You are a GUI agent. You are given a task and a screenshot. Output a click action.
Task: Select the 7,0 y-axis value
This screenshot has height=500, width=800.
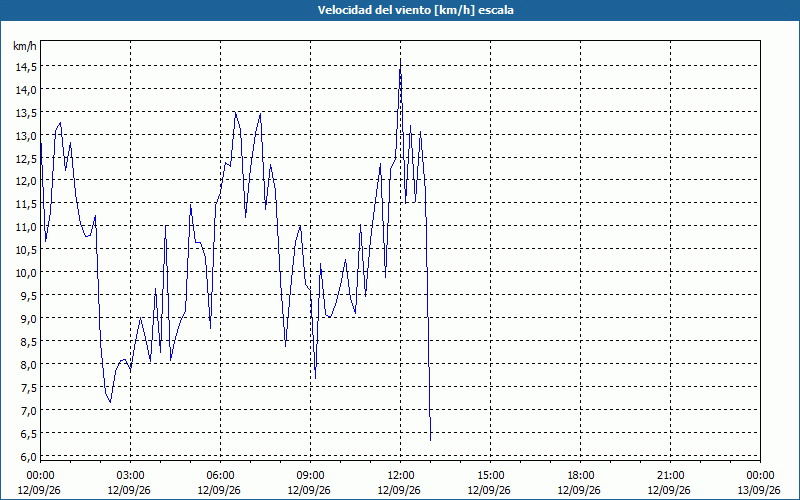point(27,410)
